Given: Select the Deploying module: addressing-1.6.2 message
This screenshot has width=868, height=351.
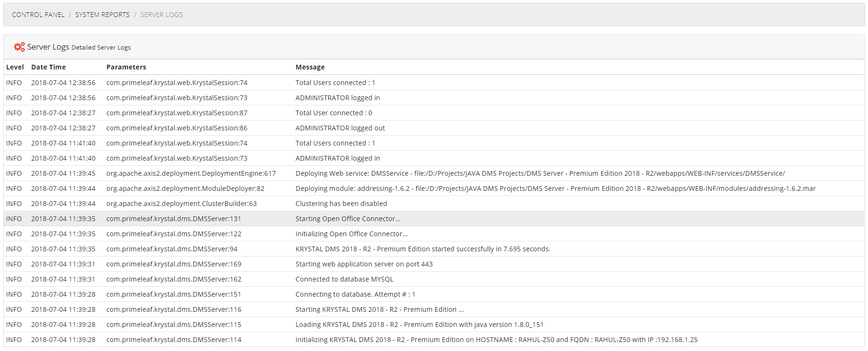Looking at the screenshot, I should click(x=556, y=188).
